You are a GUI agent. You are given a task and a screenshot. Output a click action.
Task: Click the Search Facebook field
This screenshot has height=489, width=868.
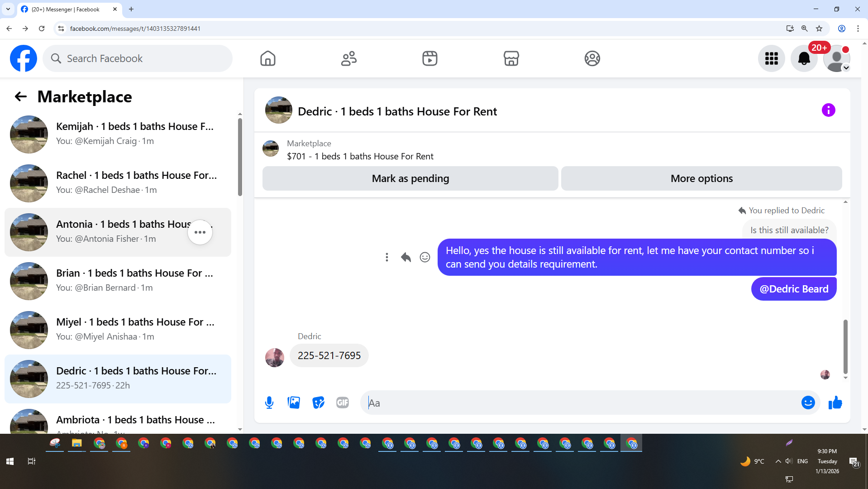point(138,58)
